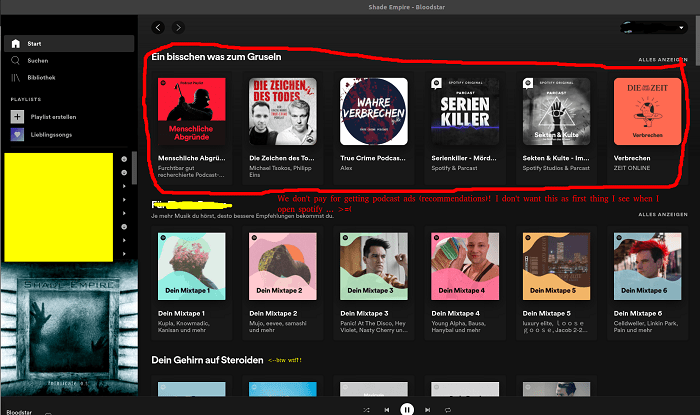Click the library icon beside Bibliothek

(x=16, y=77)
